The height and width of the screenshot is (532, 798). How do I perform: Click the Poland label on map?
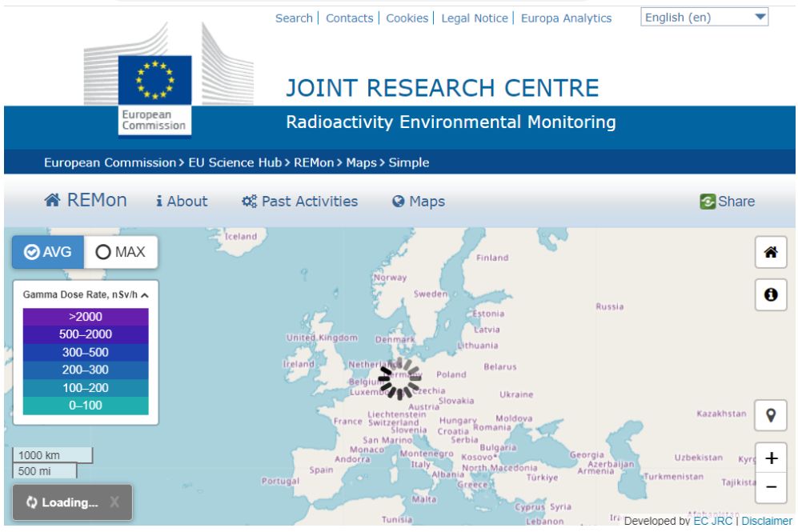(451, 375)
